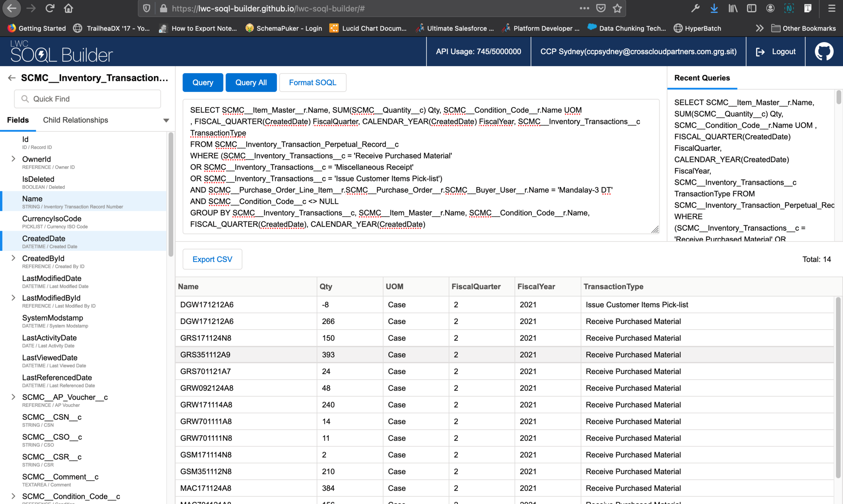Open the GitHub repository icon

pos(824,52)
